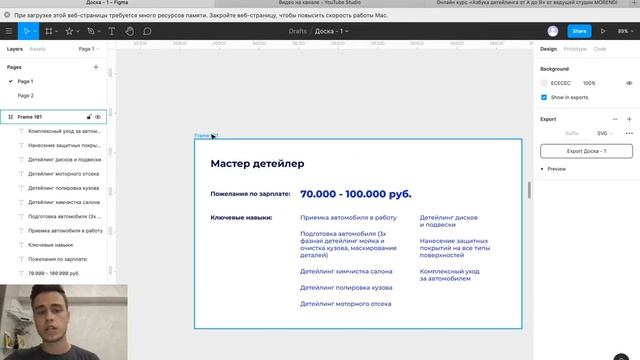Click the Frame 101 label above the canvas frame
The width and height of the screenshot is (640, 360).
point(206,135)
